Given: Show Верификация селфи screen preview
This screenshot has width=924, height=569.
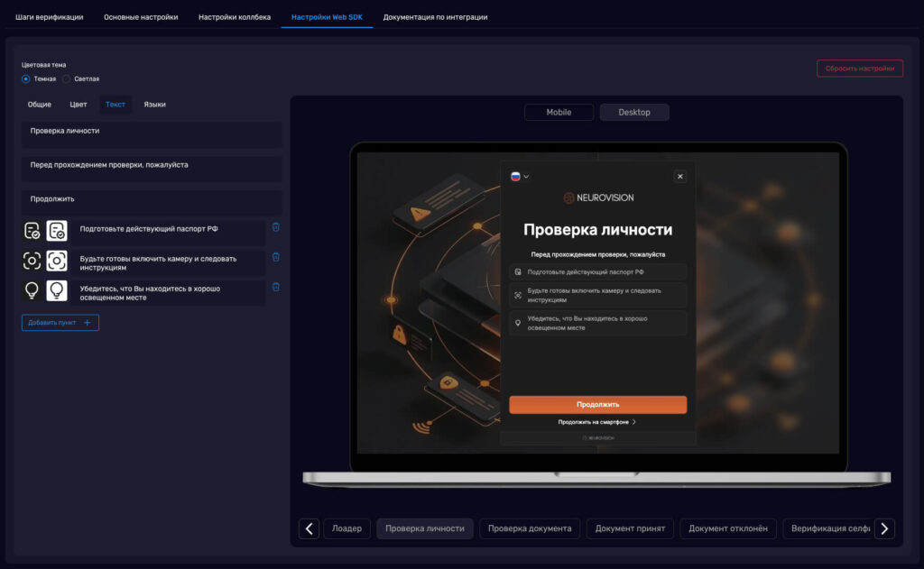Looking at the screenshot, I should [x=828, y=528].
